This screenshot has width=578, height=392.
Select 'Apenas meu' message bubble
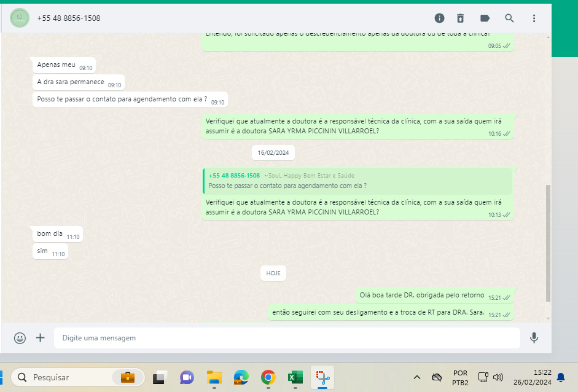64,65
